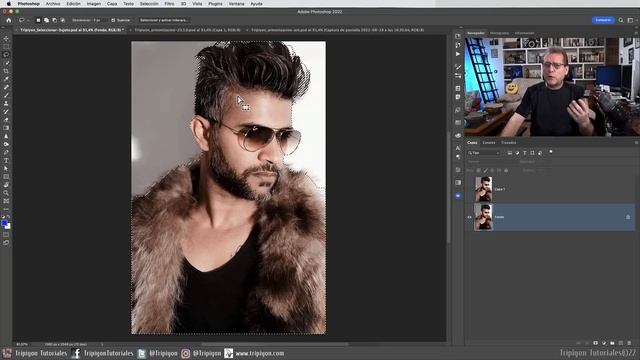Viewport: 640px width, 360px height.
Task: Toggle visibility of Capa 1 layer
Action: point(469,189)
